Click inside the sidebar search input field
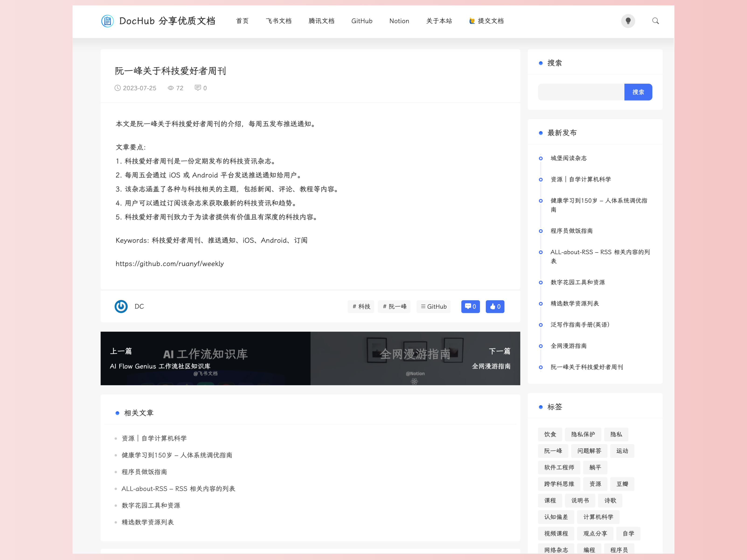This screenshot has height=560, width=747. (x=581, y=92)
